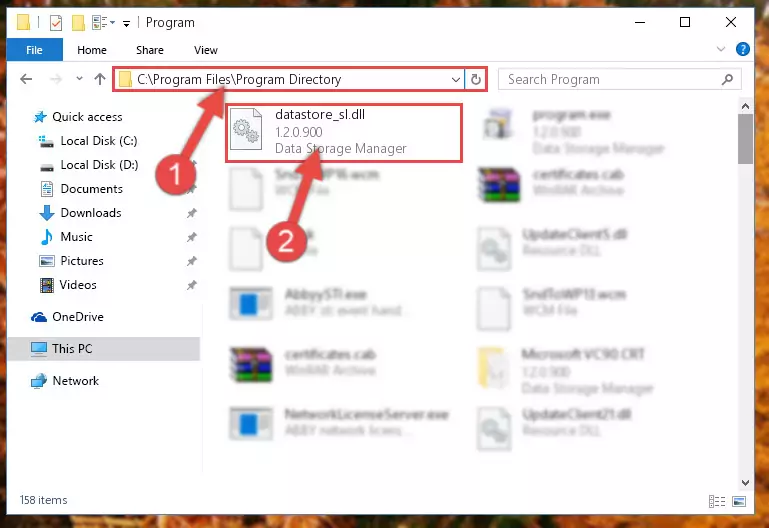Select Network in navigation pane
This screenshot has height=528, width=769.
tap(76, 380)
